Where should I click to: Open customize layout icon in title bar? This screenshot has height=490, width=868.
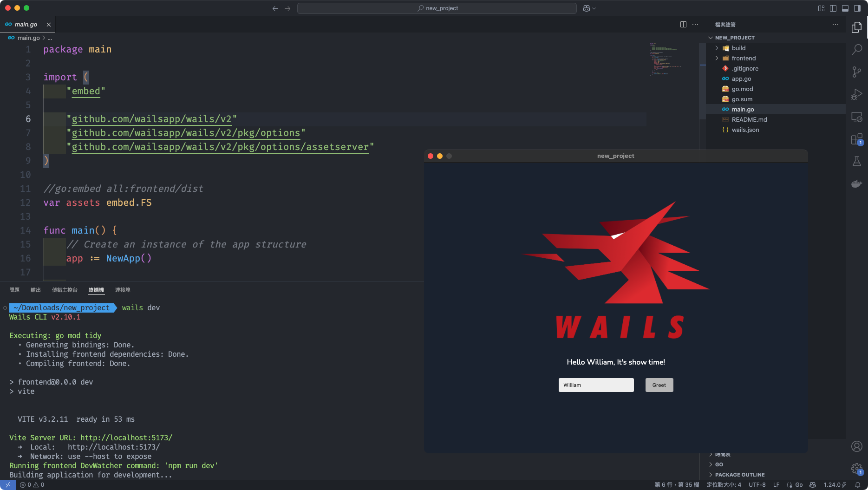pos(821,8)
